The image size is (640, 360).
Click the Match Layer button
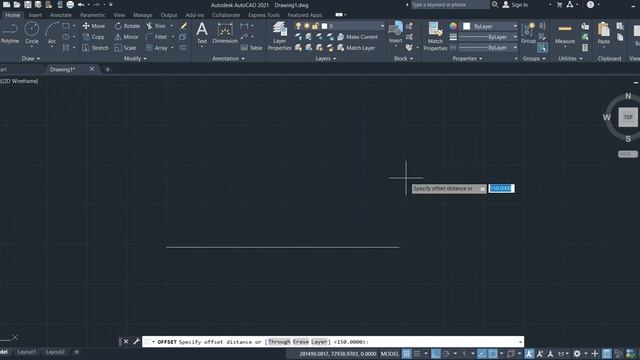click(356, 48)
